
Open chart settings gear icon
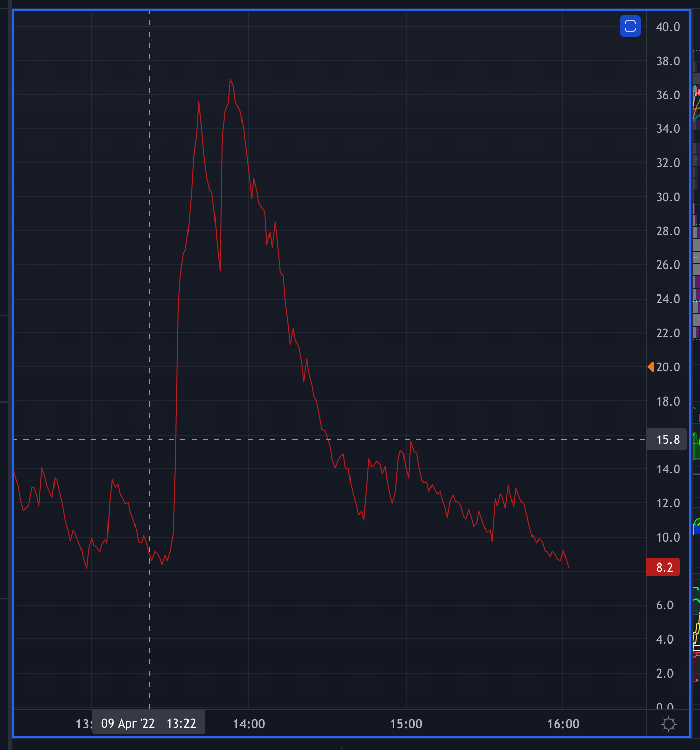tap(668, 724)
